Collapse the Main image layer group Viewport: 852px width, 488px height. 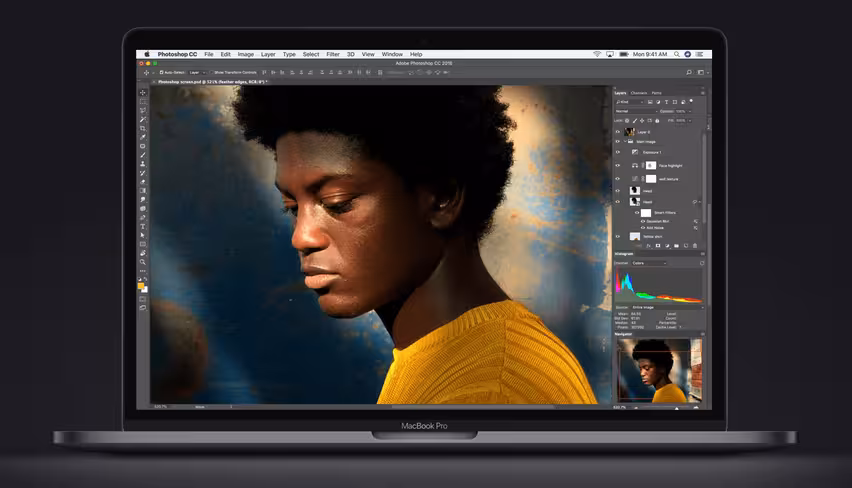point(625,141)
